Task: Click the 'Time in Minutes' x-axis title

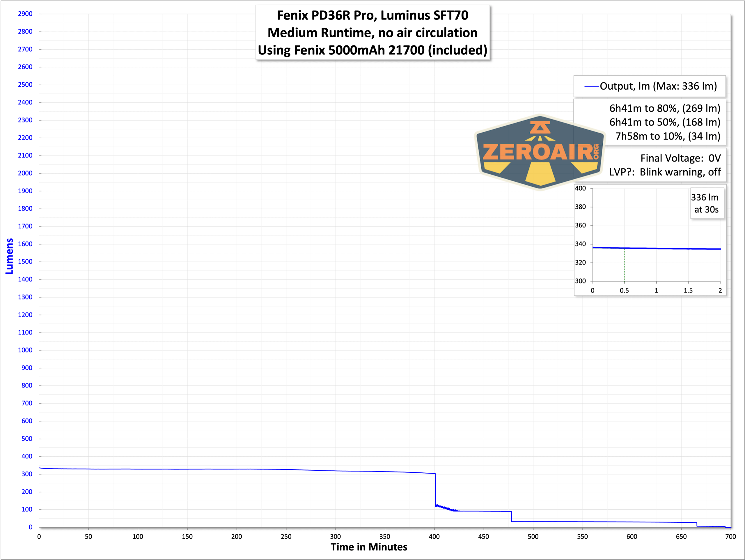Action: coord(369,547)
